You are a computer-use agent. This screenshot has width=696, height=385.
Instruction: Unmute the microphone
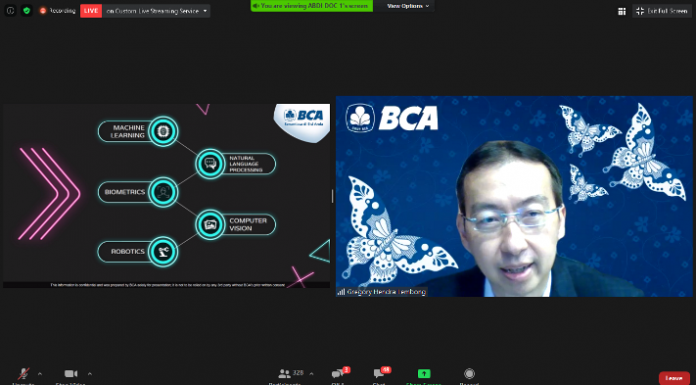click(23, 375)
